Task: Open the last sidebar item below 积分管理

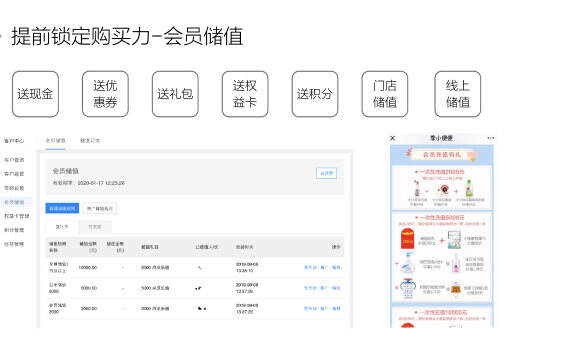Action: (14, 244)
